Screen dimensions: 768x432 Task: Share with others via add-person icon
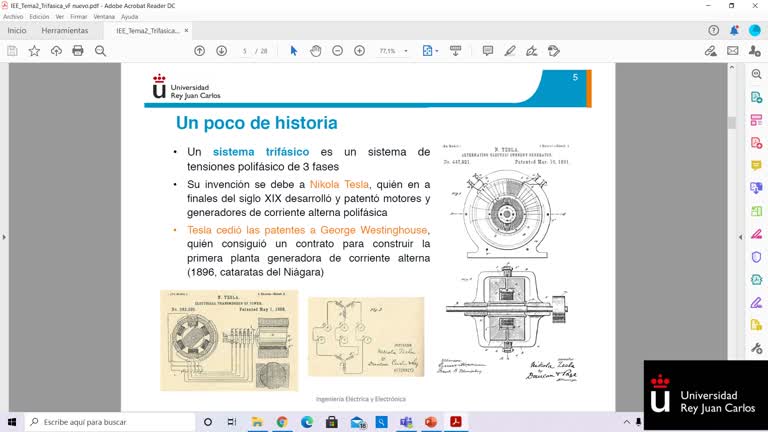click(x=755, y=51)
